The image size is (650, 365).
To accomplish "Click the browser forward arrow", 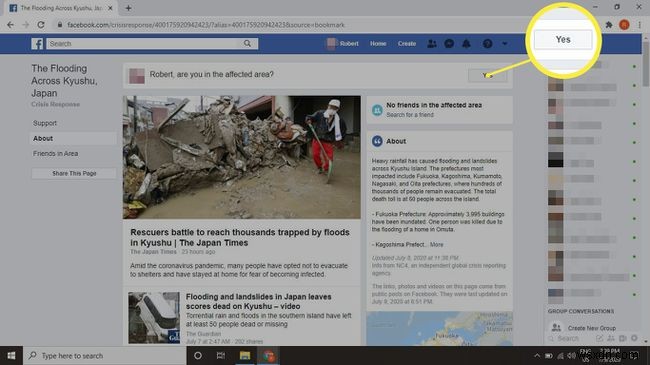I will pos(26,25).
